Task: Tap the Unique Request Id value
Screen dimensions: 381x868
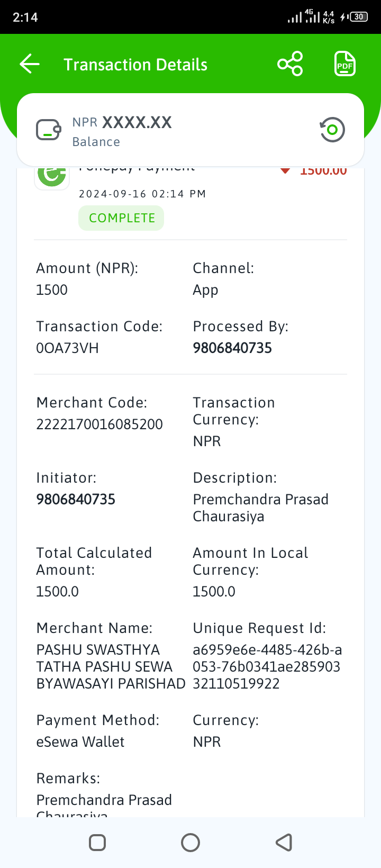Action: pyautogui.click(x=267, y=666)
